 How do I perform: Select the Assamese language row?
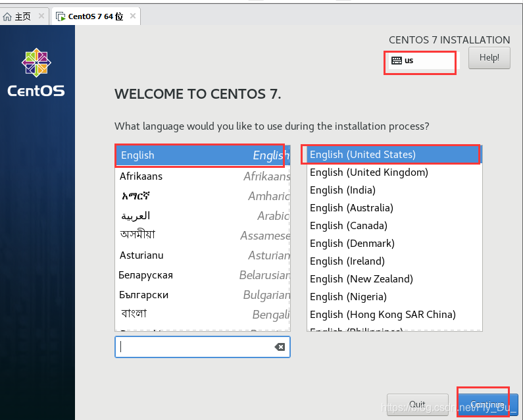tap(203, 236)
